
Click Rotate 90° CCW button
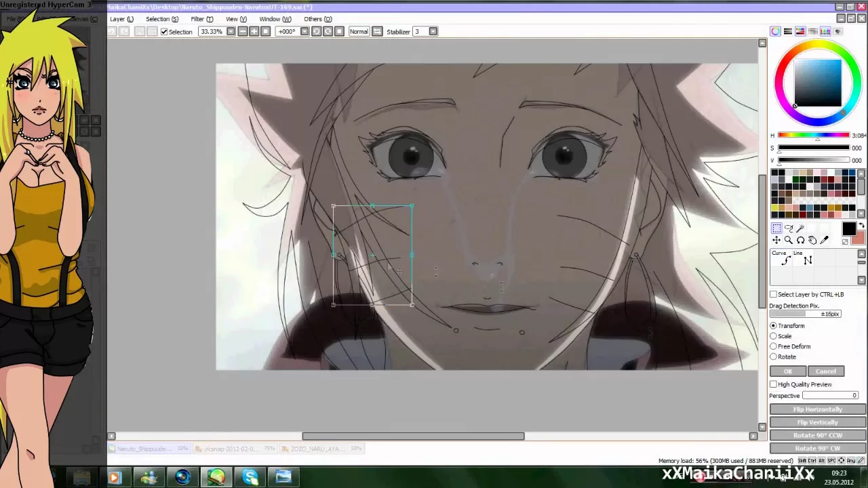(818, 435)
